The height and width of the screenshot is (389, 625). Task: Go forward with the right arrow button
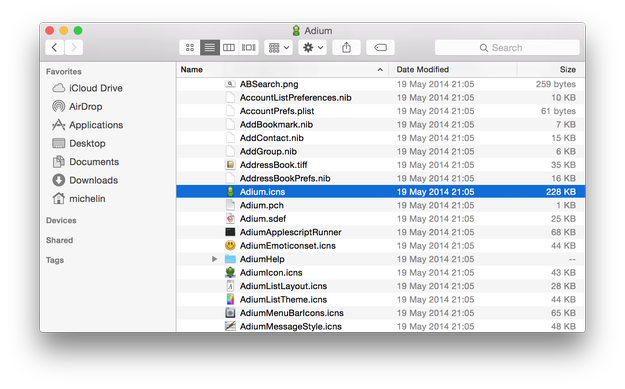[x=74, y=48]
